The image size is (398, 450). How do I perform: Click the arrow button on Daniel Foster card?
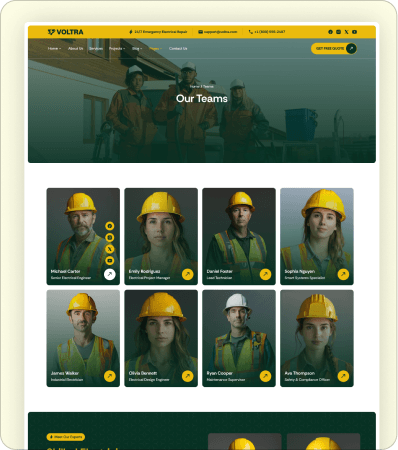click(x=265, y=274)
